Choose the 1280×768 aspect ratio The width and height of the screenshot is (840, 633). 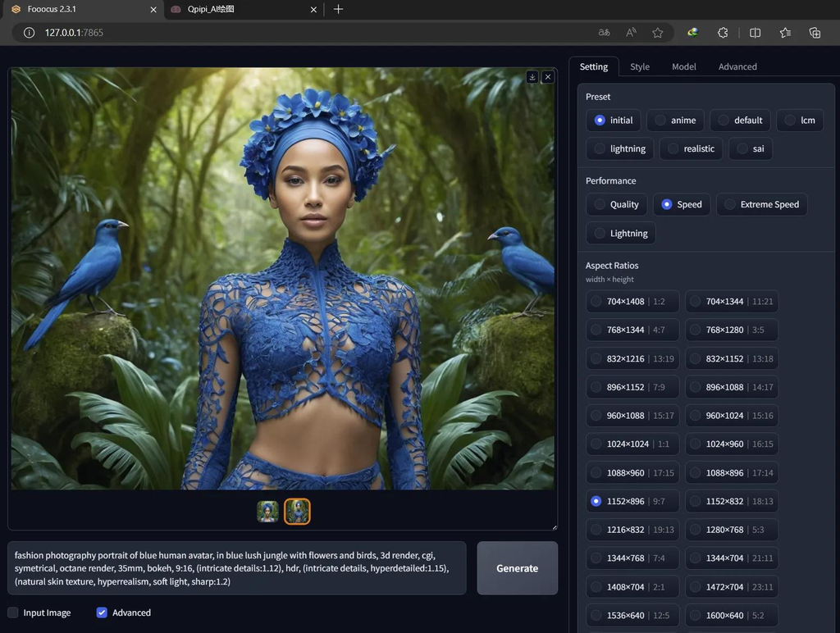[x=732, y=530]
